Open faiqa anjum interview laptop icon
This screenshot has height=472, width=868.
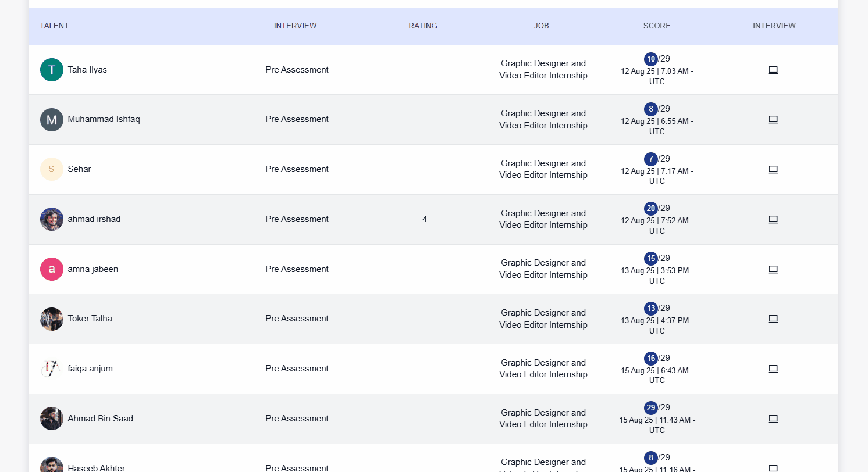[x=773, y=369]
